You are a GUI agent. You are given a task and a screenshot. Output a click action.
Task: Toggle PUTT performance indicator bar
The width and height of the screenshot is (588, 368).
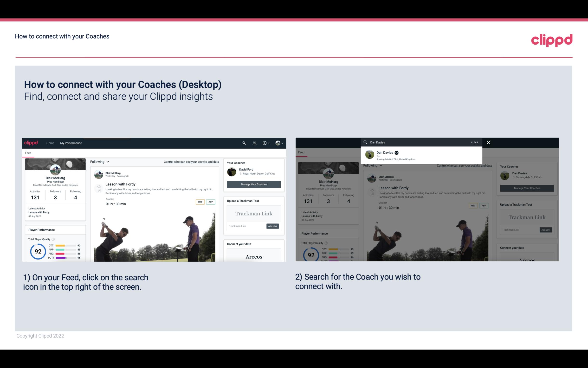click(x=65, y=258)
